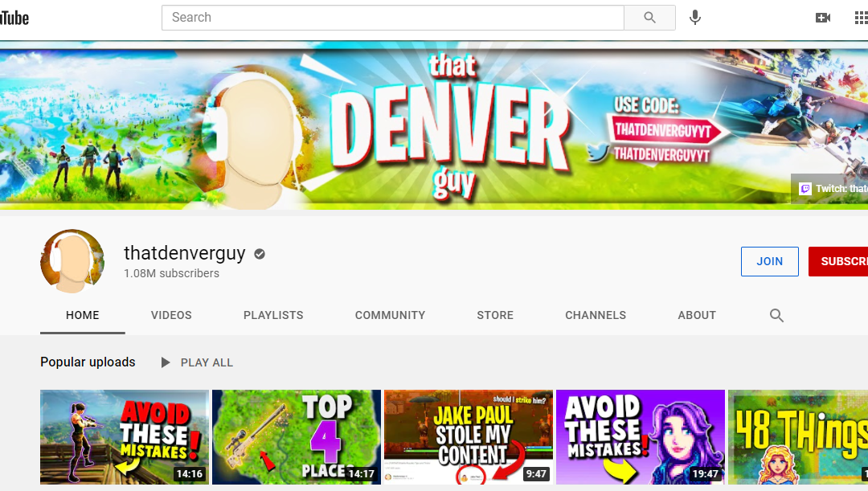Click the channel banner image

pyautogui.click(x=434, y=126)
